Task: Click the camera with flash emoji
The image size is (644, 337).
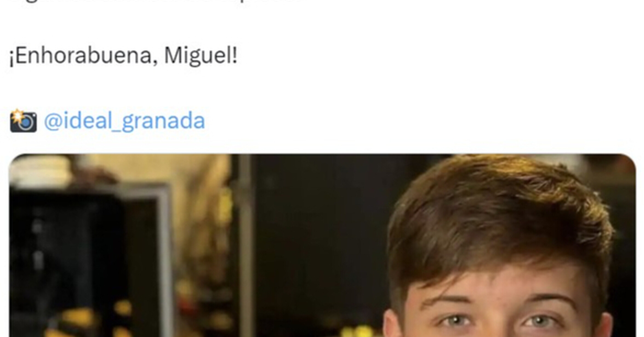Action: (23, 121)
